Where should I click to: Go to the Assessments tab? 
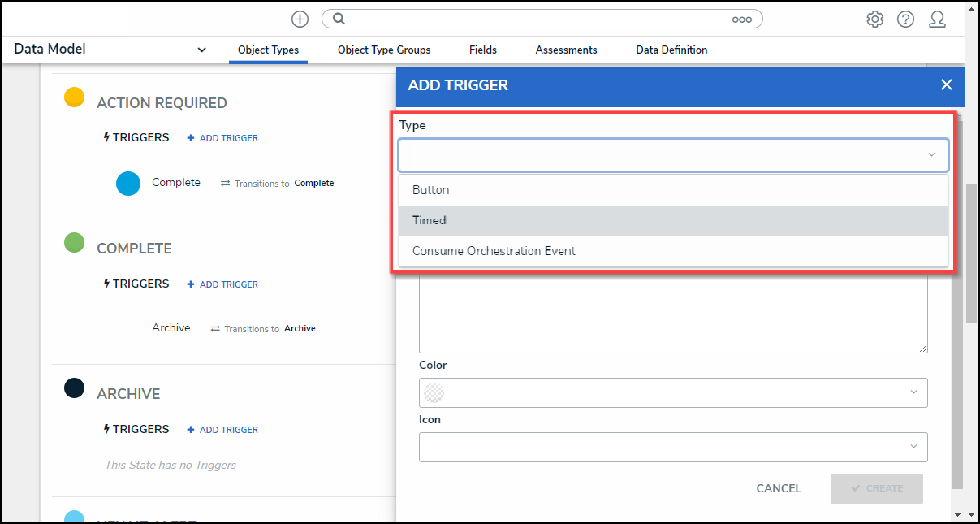(566, 50)
